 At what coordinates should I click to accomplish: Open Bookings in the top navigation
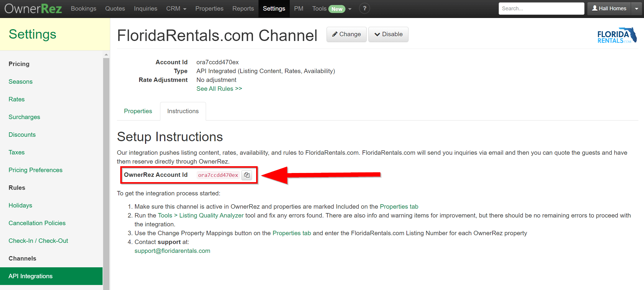[x=83, y=9]
